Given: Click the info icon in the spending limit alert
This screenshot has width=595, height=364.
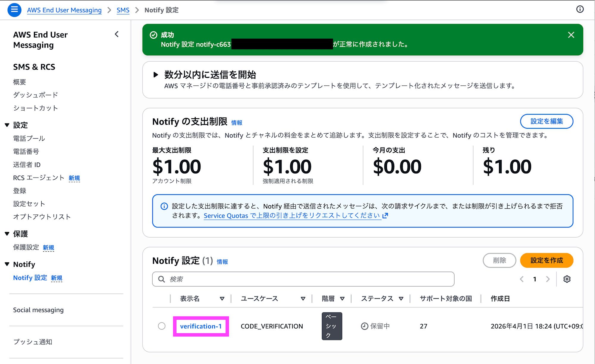Looking at the screenshot, I should click(164, 206).
